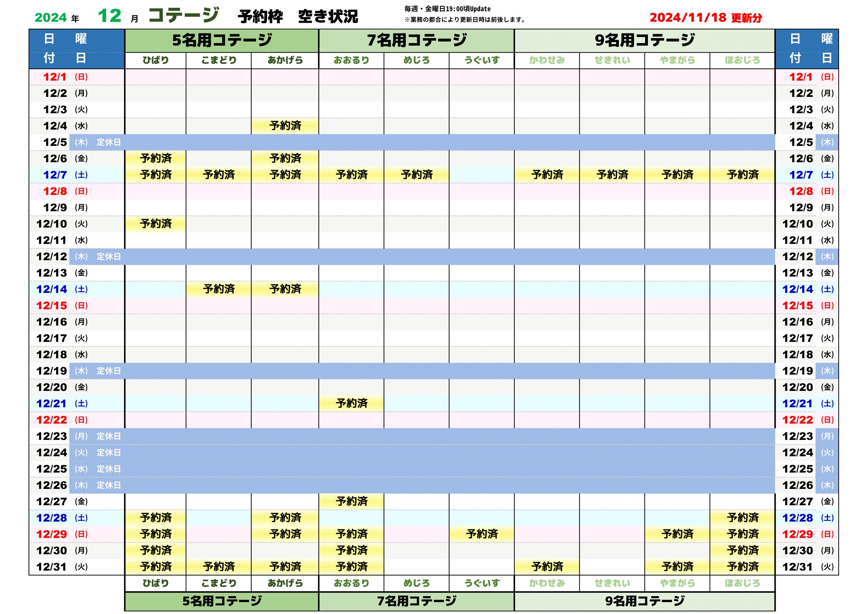Click the 12/15 date in right column

pyautogui.click(x=797, y=306)
